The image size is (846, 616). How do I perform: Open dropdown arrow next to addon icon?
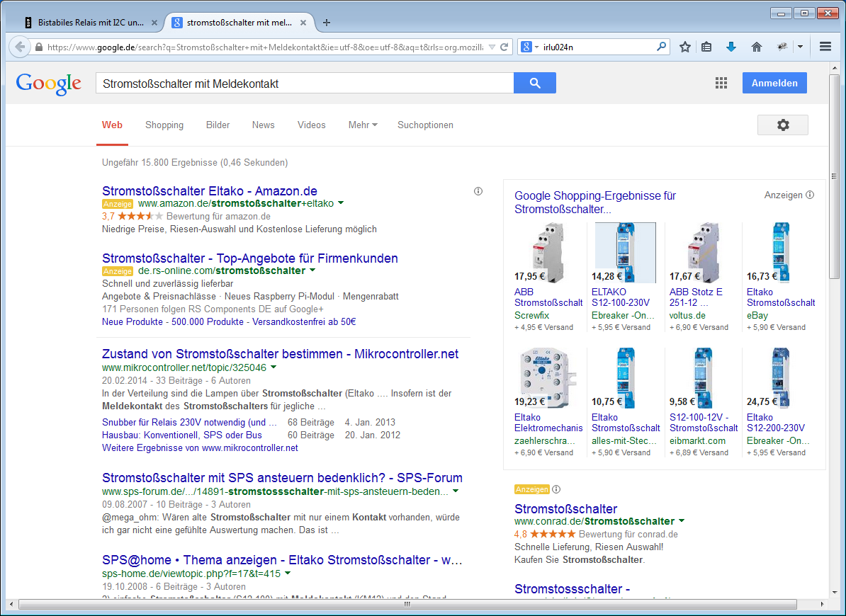coord(800,47)
